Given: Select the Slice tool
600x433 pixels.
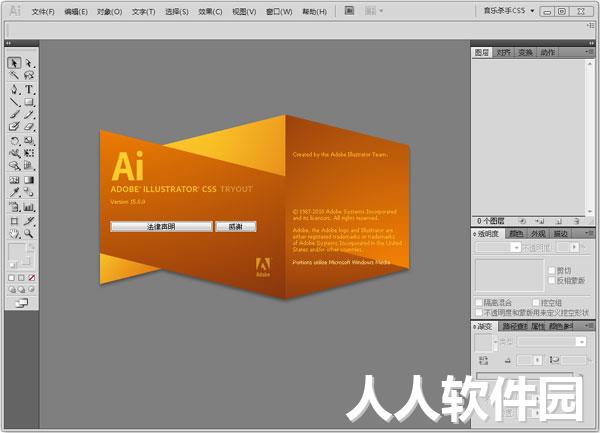Looking at the screenshot, I should click(x=29, y=221).
